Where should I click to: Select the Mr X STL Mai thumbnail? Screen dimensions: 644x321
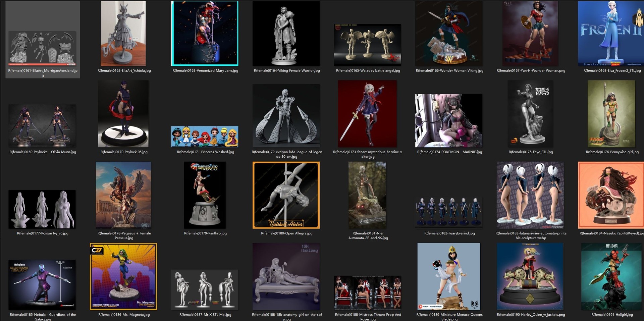(205, 290)
